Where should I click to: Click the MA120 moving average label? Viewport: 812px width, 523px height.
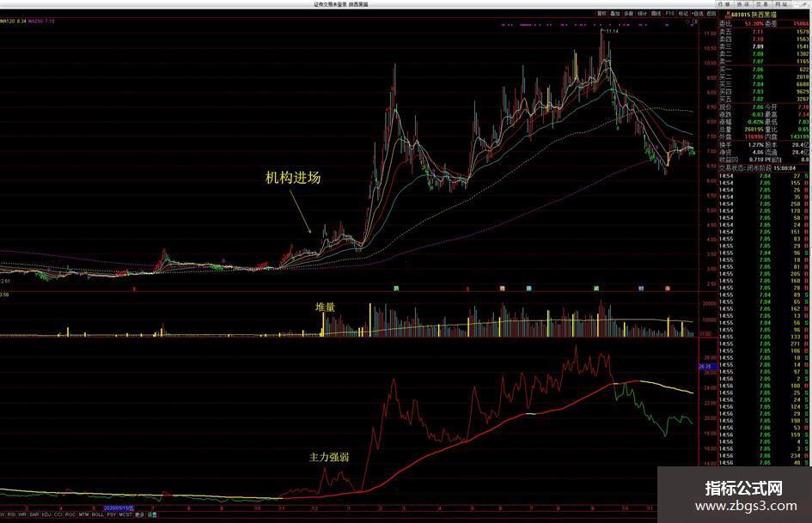click(x=13, y=21)
